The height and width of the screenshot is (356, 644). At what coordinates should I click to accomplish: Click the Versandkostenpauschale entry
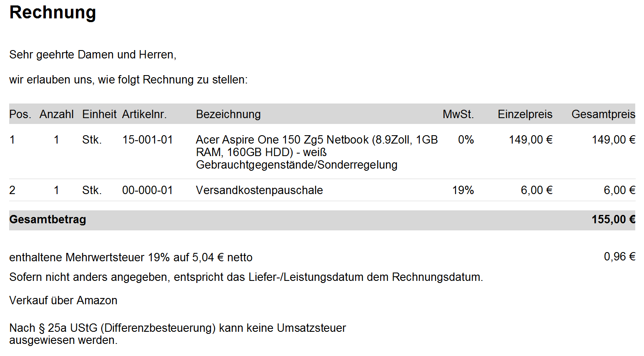click(x=259, y=190)
